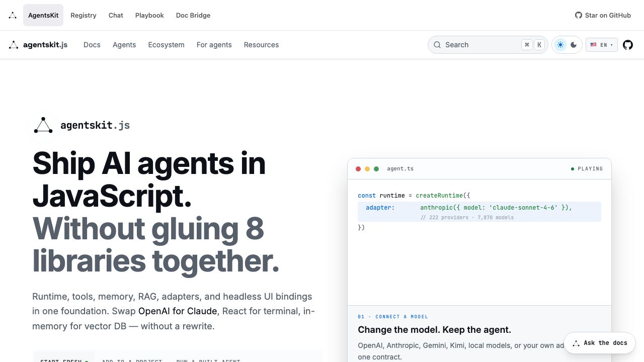Open the For agents nav item
Image resolution: width=644 pixels, height=362 pixels.
pyautogui.click(x=214, y=45)
